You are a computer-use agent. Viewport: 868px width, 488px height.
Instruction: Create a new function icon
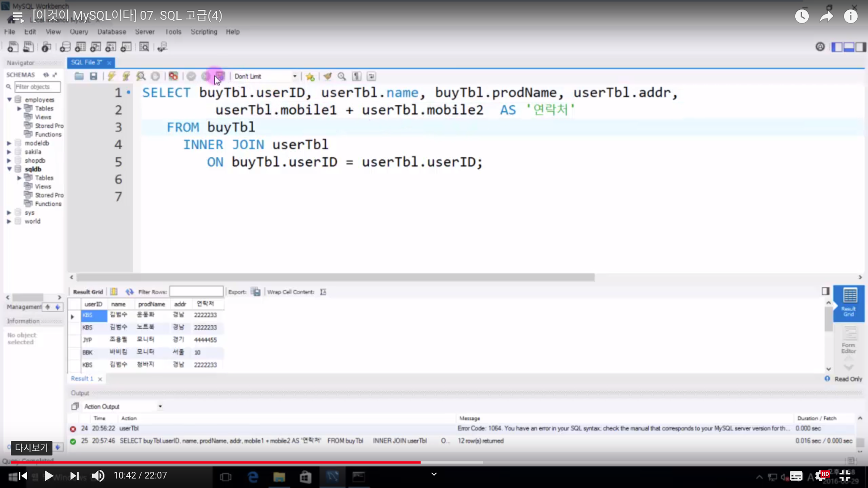point(126,47)
